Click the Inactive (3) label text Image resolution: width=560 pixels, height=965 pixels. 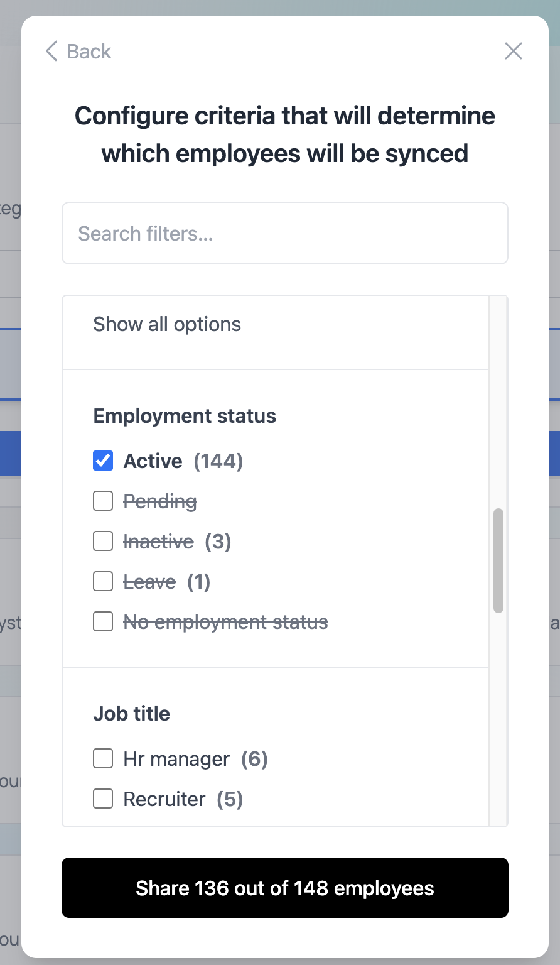177,542
